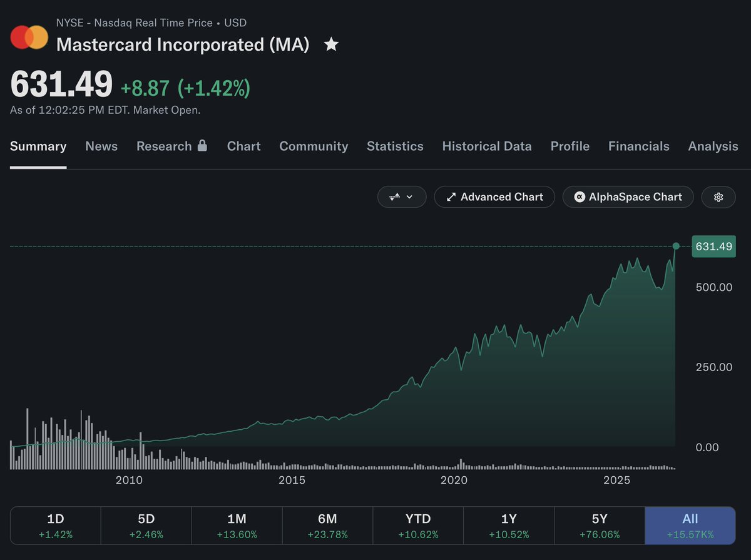Select the 1M time range
The width and height of the screenshot is (751, 560).
(x=237, y=525)
